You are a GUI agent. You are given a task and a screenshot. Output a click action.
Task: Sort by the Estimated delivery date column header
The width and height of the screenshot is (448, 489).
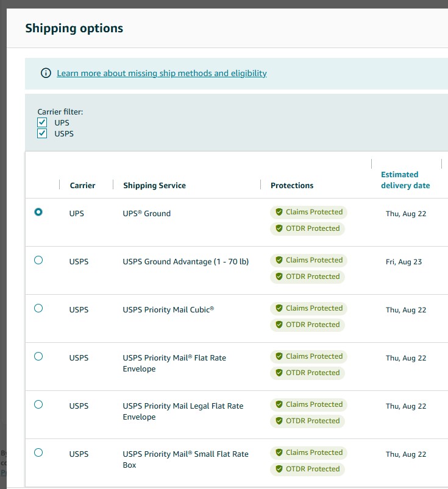pos(405,180)
